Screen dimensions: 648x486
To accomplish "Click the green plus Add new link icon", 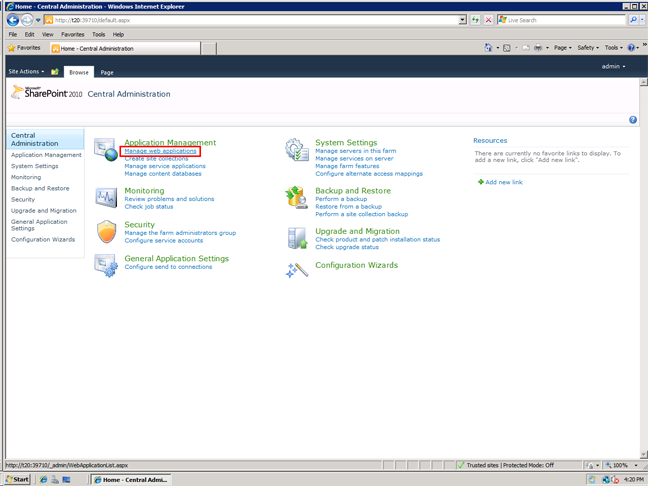I will click(481, 182).
